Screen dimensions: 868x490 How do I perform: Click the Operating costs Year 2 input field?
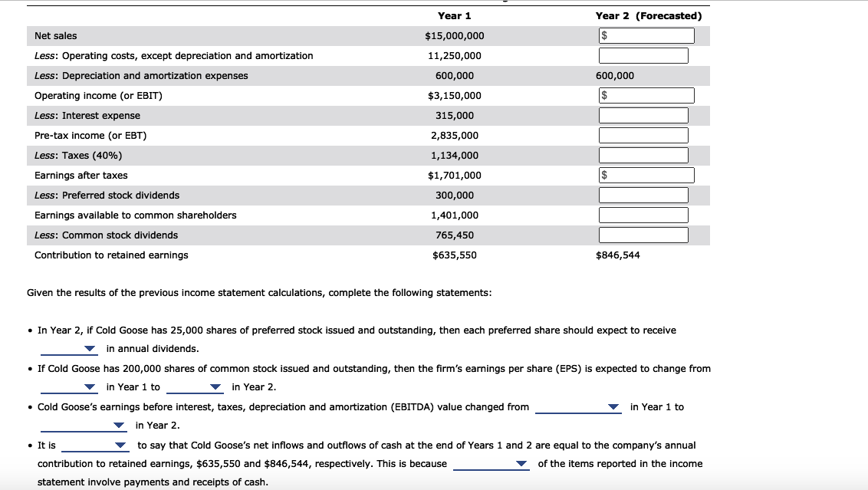pyautogui.click(x=644, y=55)
